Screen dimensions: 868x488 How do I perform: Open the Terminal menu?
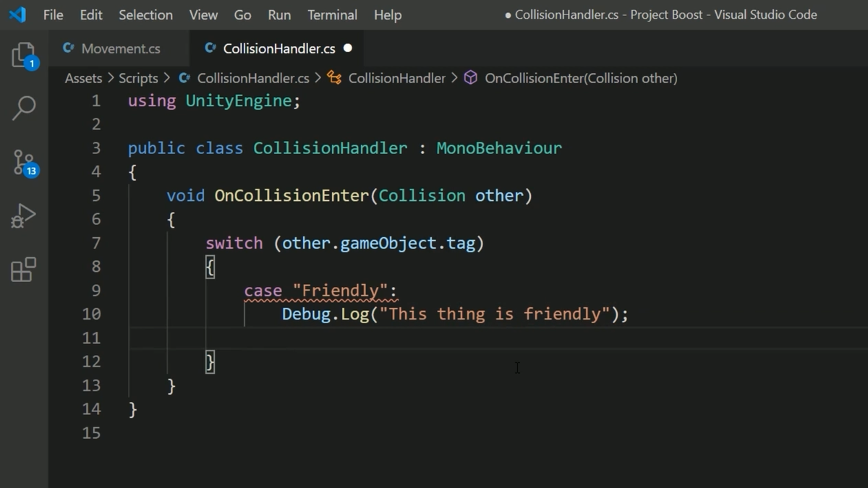pos(332,14)
